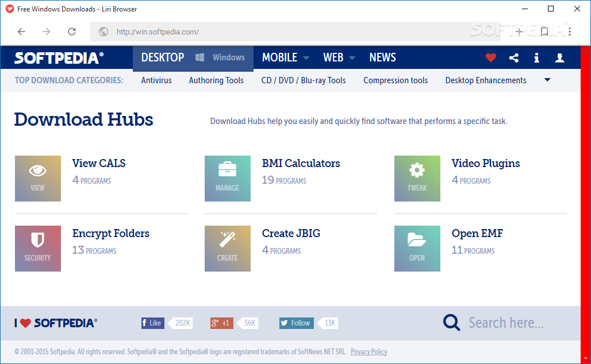Open the SECURITY shield hub tile

[x=38, y=249]
